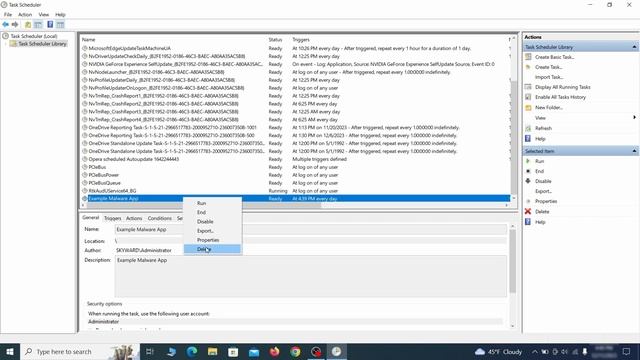Collapse the Task Scheduler Library actions section
640x360 pixels.
[x=634, y=47]
